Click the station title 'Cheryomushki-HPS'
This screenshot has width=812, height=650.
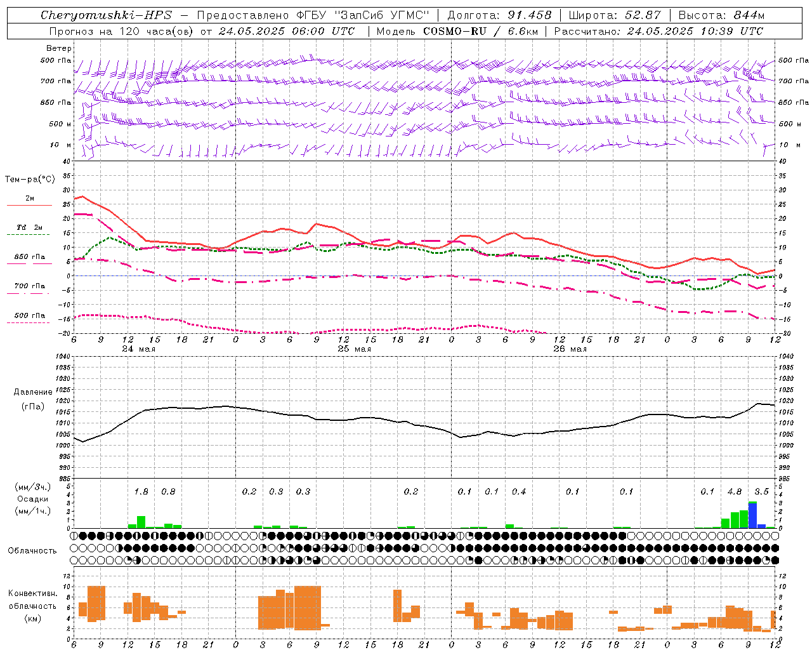click(106, 15)
